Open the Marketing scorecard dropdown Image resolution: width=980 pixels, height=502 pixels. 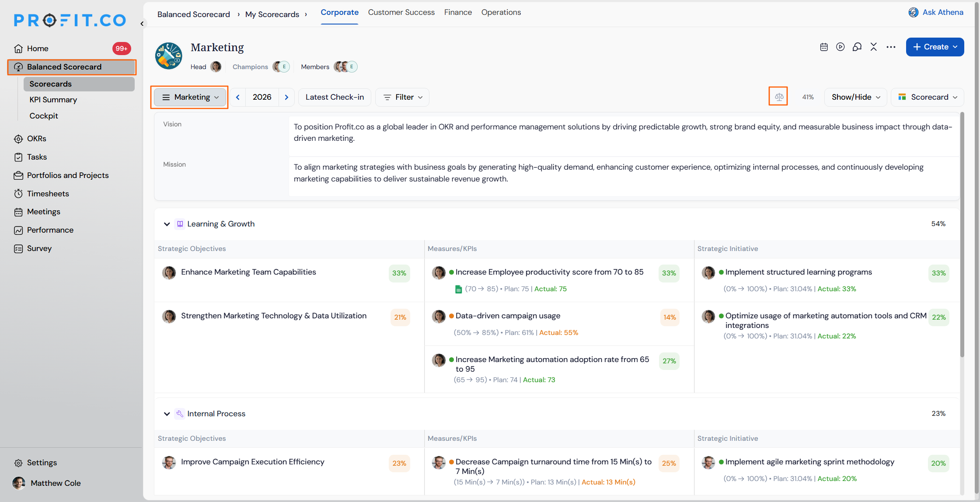point(190,97)
